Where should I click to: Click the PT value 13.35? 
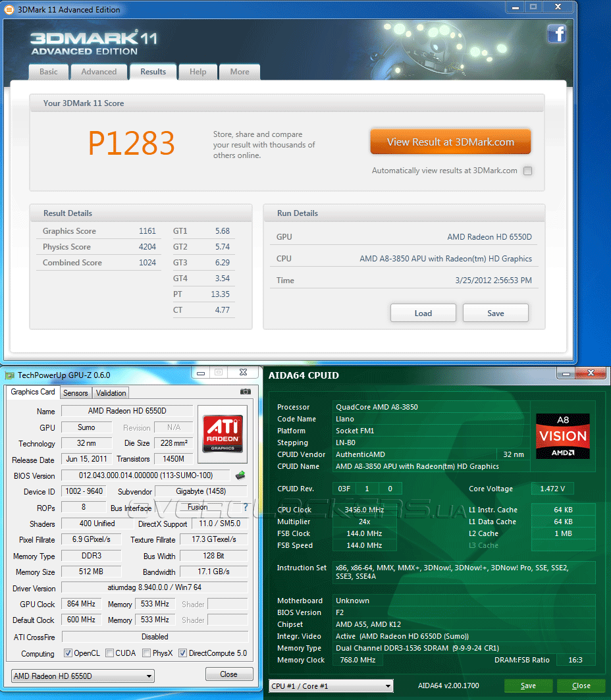coord(221,294)
